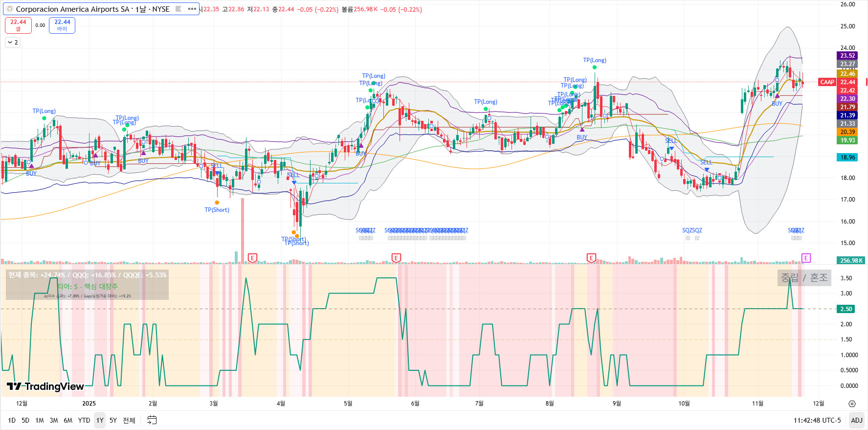This screenshot has height=430, width=868.
Task: Click the cyan 18.96 price label
Action: pyautogui.click(x=847, y=158)
